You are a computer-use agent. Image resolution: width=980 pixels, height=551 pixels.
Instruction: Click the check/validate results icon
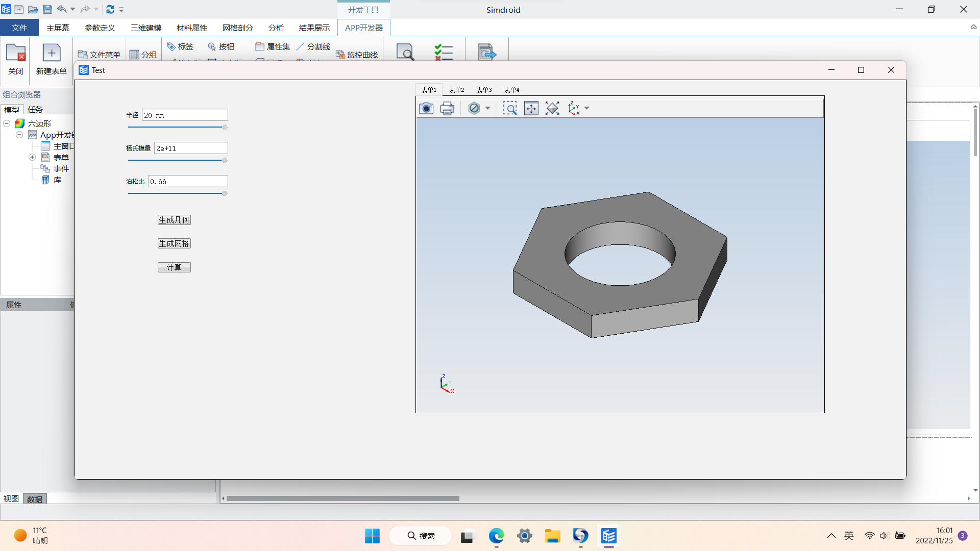(x=443, y=53)
